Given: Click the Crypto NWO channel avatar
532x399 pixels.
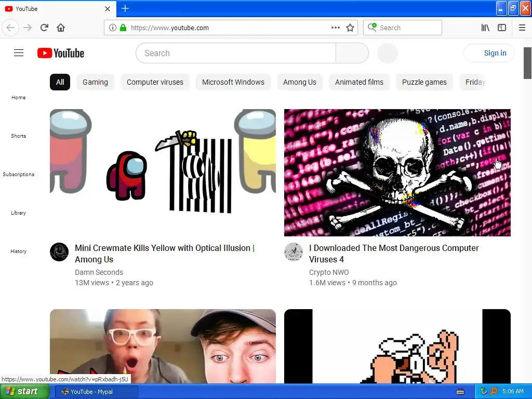Looking at the screenshot, I should 294,252.
